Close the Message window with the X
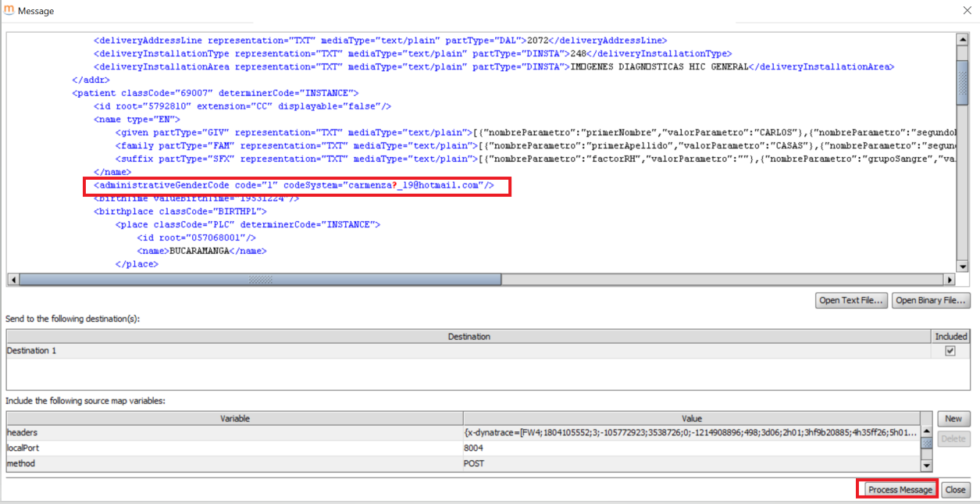The width and height of the screenshot is (980, 504). [964, 10]
